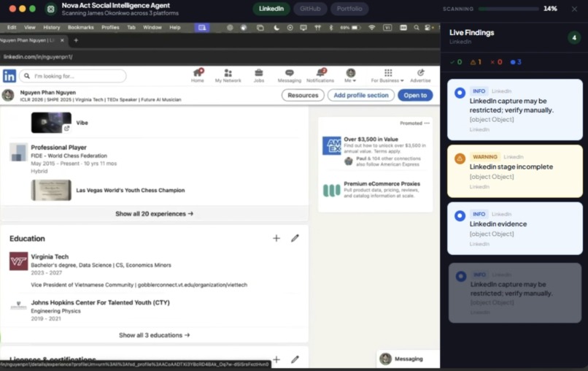Viewport: 588px width, 371px height.
Task: Click the browser address bar
Action: [220, 57]
